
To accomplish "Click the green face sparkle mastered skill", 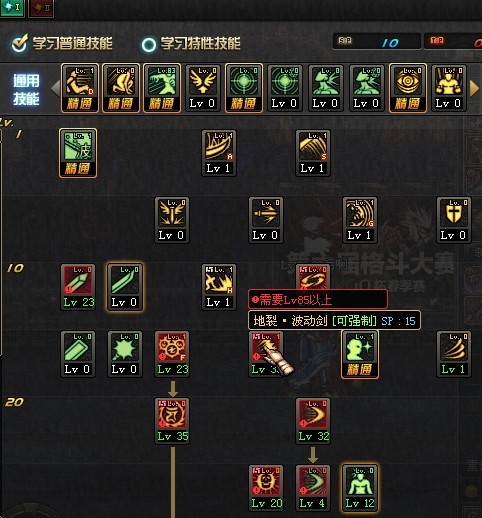I will [x=360, y=354].
